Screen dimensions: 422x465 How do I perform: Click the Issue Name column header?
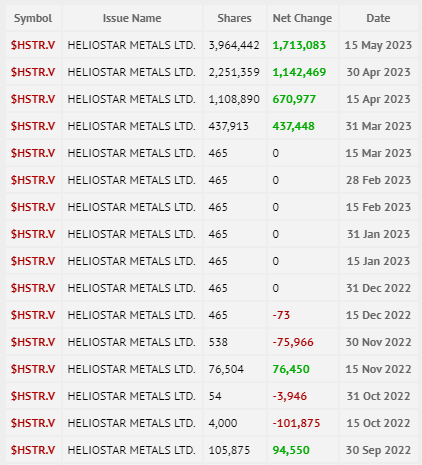tap(132, 18)
